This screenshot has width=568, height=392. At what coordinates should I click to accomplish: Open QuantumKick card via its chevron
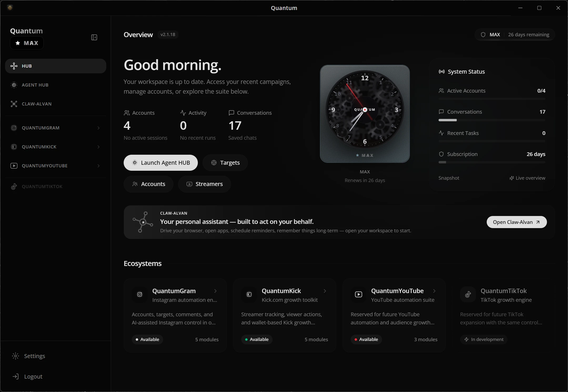click(x=325, y=291)
